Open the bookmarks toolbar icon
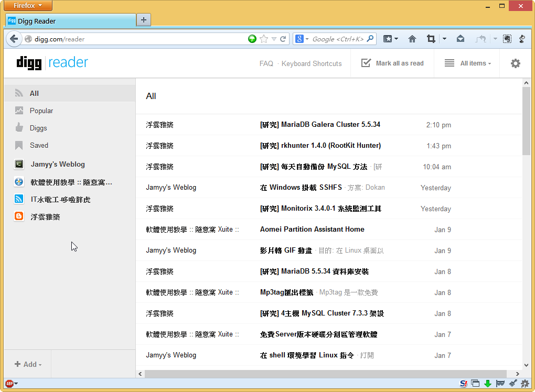535x392 pixels. (388, 39)
